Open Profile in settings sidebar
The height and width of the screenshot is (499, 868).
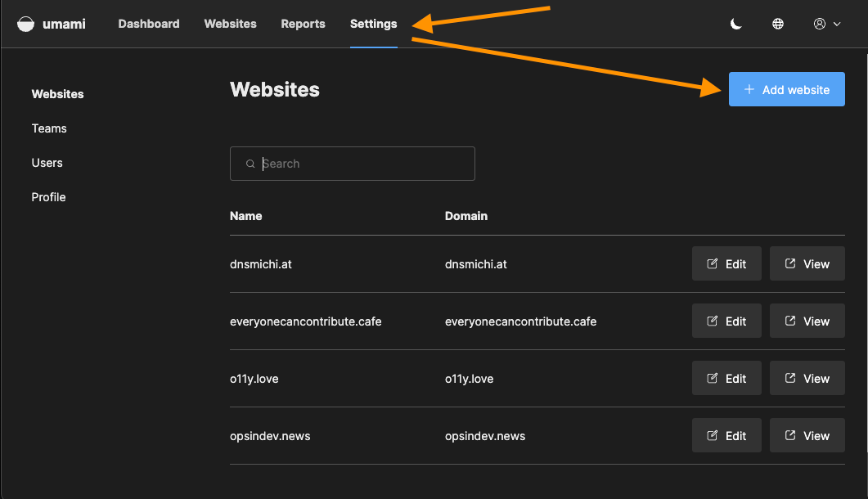(48, 197)
